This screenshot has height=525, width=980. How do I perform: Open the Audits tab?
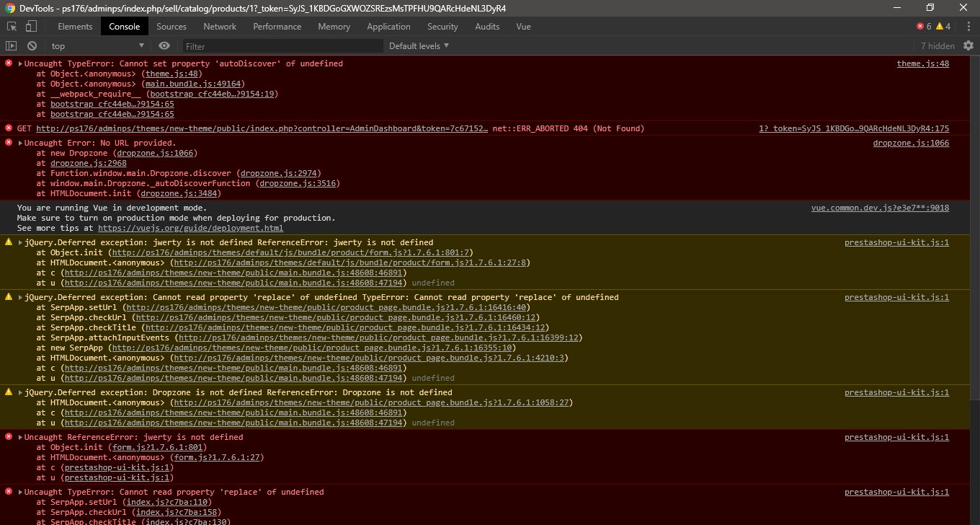[x=487, y=27]
